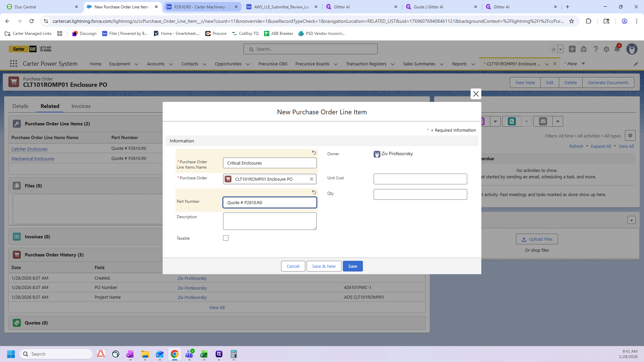The width and height of the screenshot is (644, 362).
Task: Close the New Purchase Order Line Item dialog
Action: tap(476, 94)
